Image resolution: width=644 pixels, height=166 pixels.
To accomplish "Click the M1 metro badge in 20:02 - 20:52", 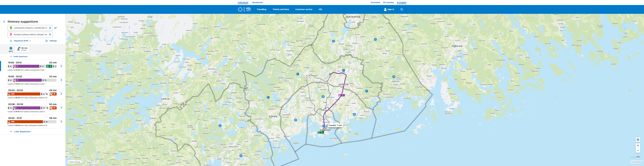I will (53, 94).
